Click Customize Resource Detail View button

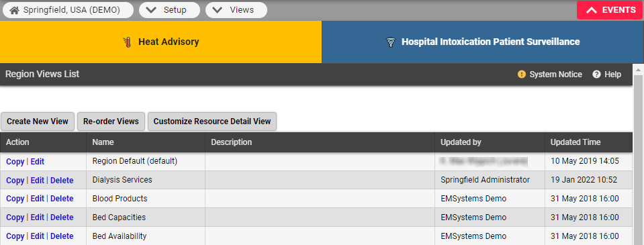point(212,121)
